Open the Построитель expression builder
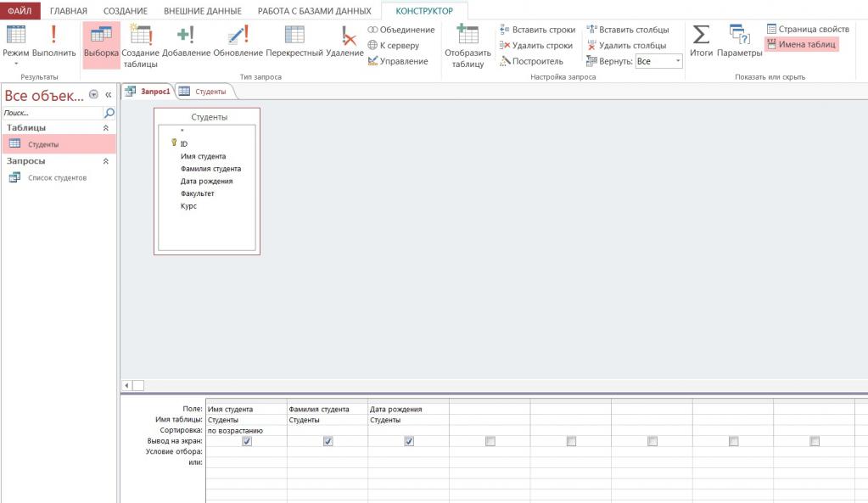 [531, 61]
